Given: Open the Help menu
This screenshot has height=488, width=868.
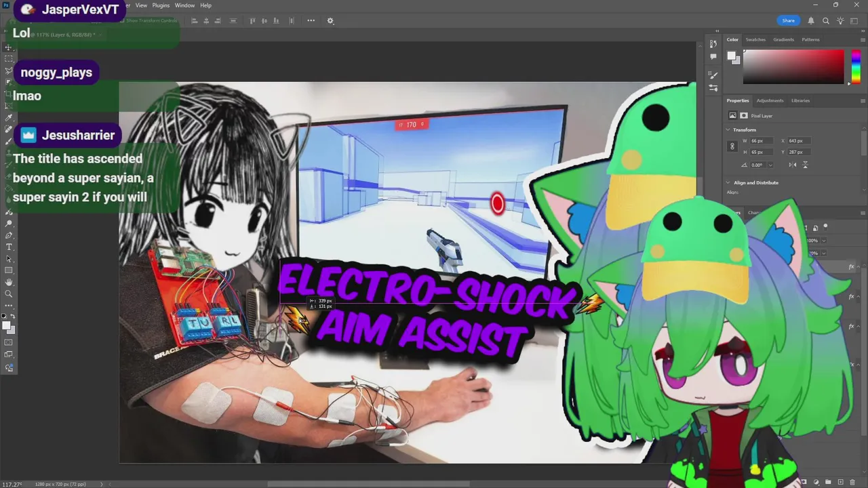Looking at the screenshot, I should click(205, 5).
